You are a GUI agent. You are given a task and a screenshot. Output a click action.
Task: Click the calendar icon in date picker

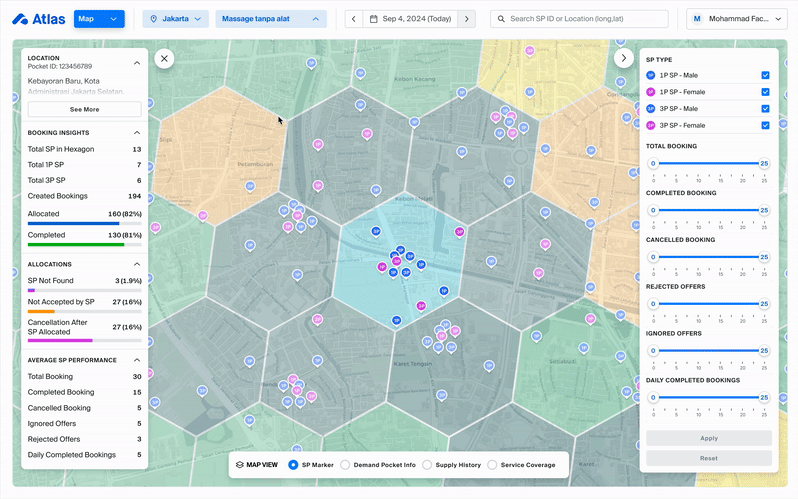(374, 19)
